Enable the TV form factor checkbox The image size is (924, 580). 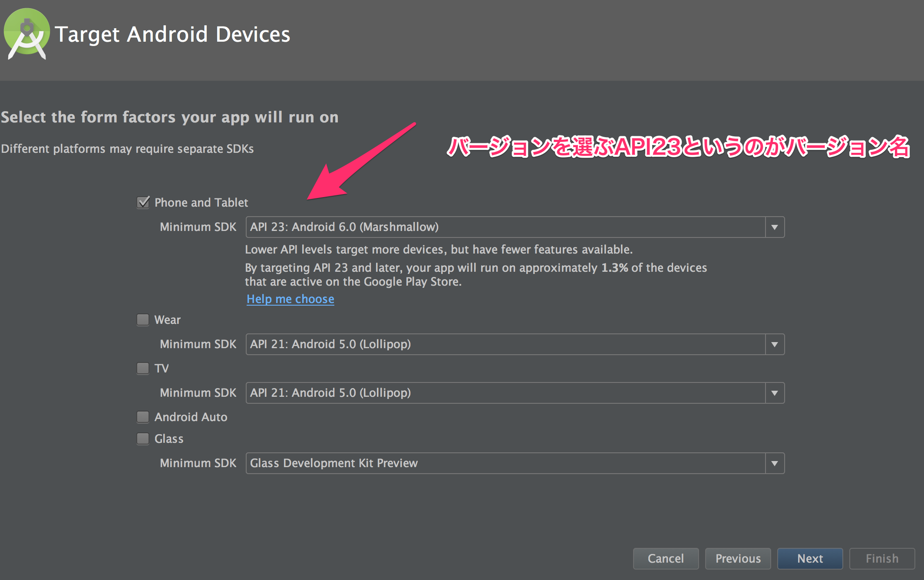pos(143,369)
